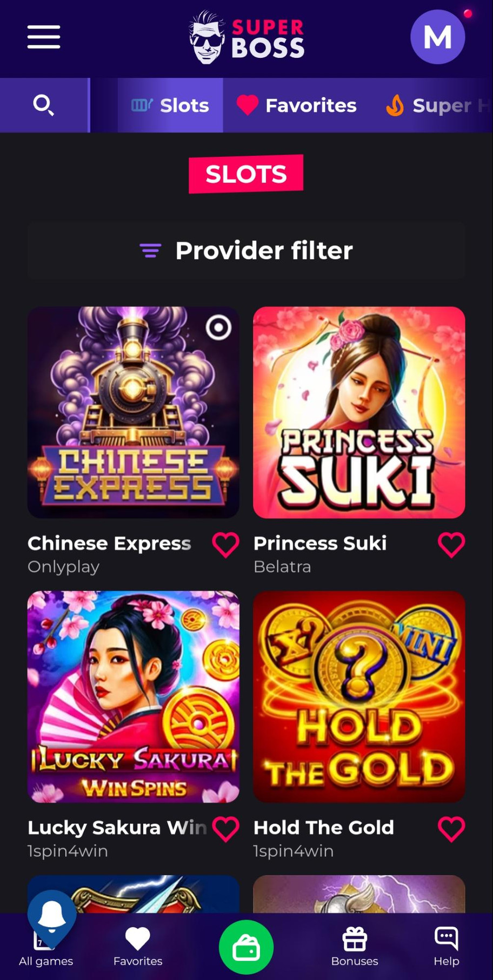Open the M profile avatar
Viewport: 493px width, 980px height.
tap(437, 37)
